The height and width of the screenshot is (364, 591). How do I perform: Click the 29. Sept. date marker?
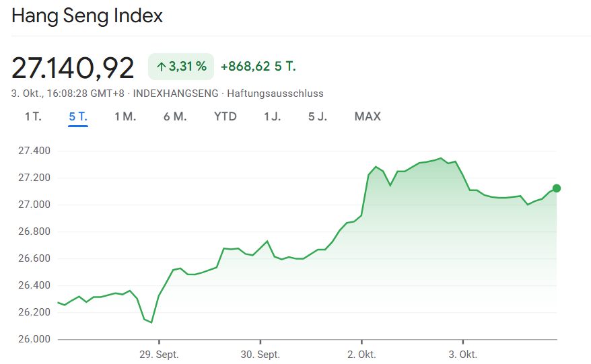[x=159, y=355]
